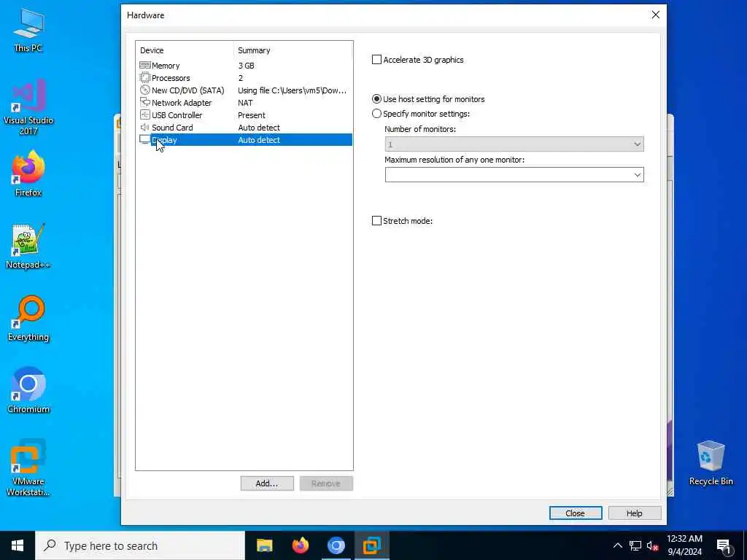Enable Accelerate 3D graphics checkbox
The image size is (747, 560).
point(376,60)
